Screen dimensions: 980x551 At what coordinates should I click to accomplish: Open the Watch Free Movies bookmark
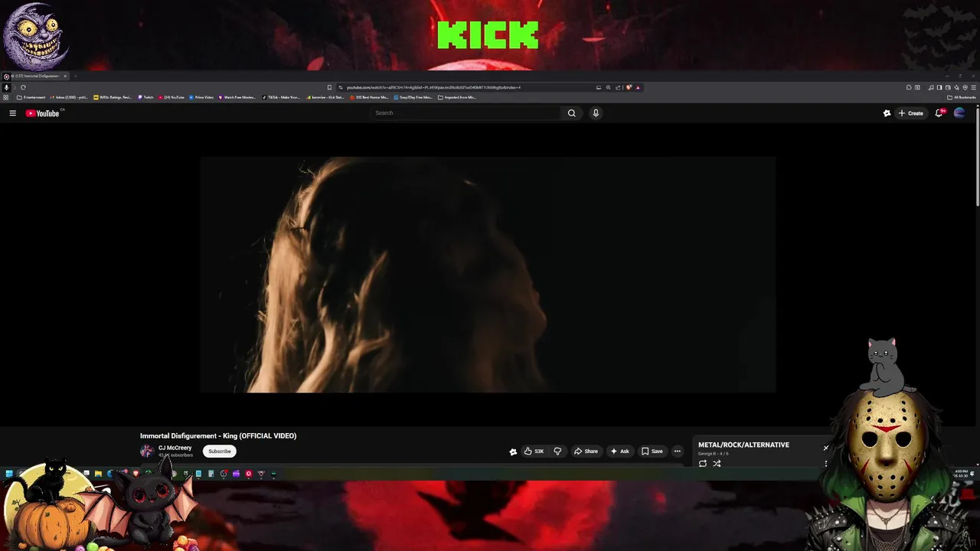(x=237, y=97)
